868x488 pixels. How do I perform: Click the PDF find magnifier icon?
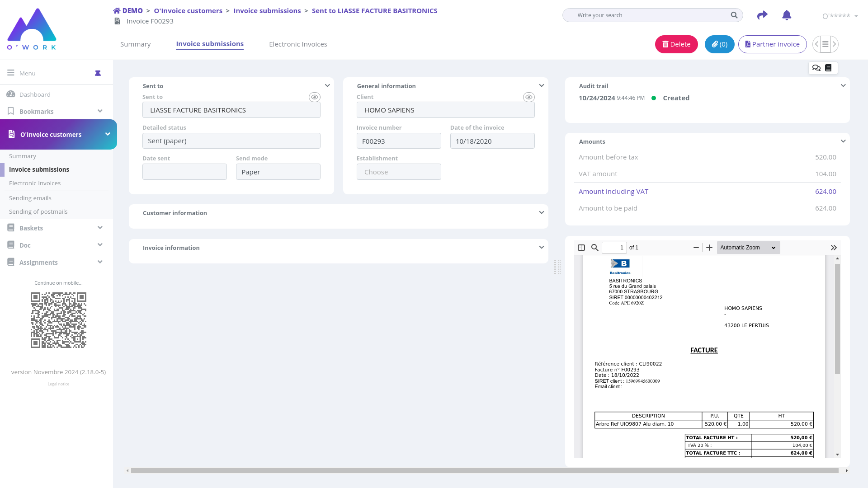pos(595,248)
